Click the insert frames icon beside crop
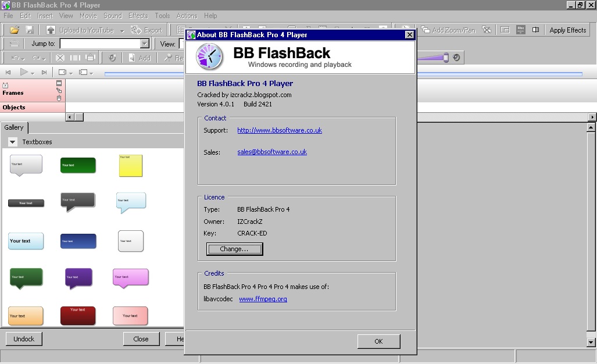The image size is (597, 364). pos(90,58)
